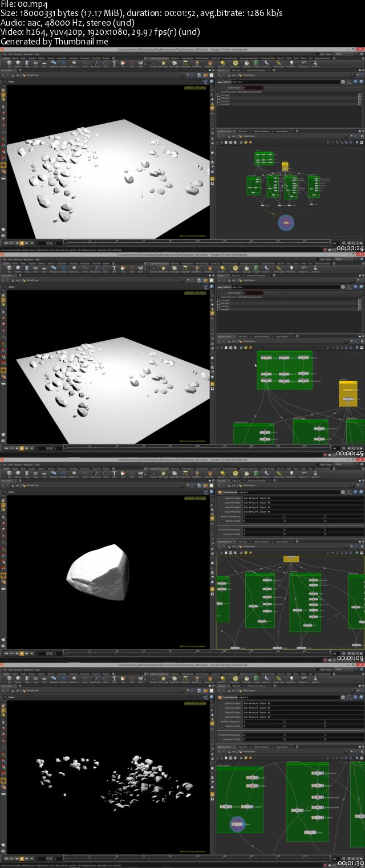Add a Point Light in 00:00:24 frame
The image size is (365, 868).
coord(164,63)
